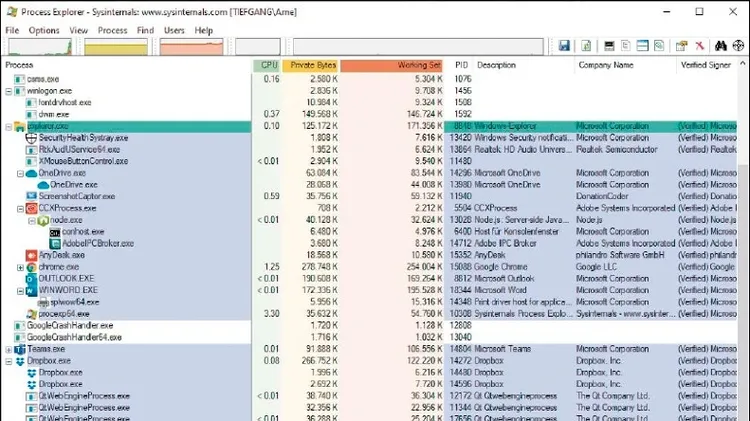This screenshot has height=421, width=750.
Task: Open the System Information toolbar icon
Action: (x=609, y=46)
